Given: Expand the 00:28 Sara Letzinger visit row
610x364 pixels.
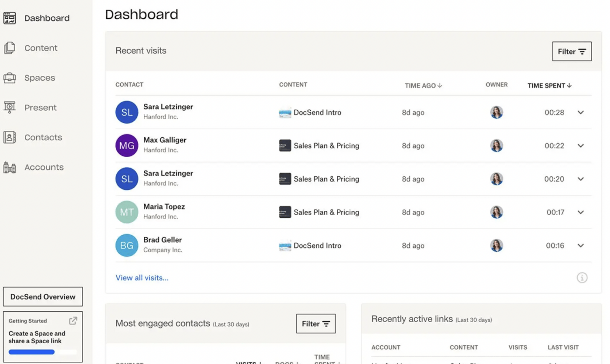Looking at the screenshot, I should 580,112.
